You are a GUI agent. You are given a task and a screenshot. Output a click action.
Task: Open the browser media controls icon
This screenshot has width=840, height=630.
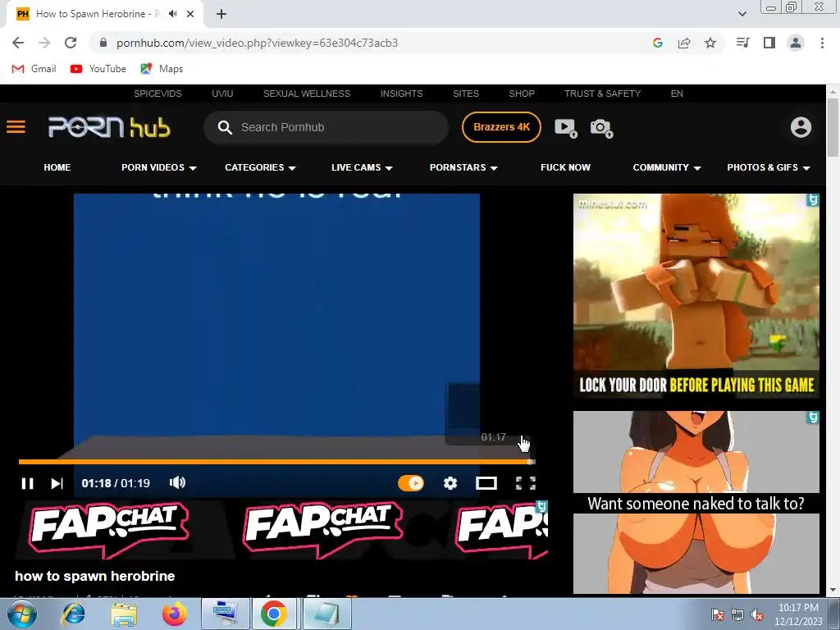tap(742, 43)
